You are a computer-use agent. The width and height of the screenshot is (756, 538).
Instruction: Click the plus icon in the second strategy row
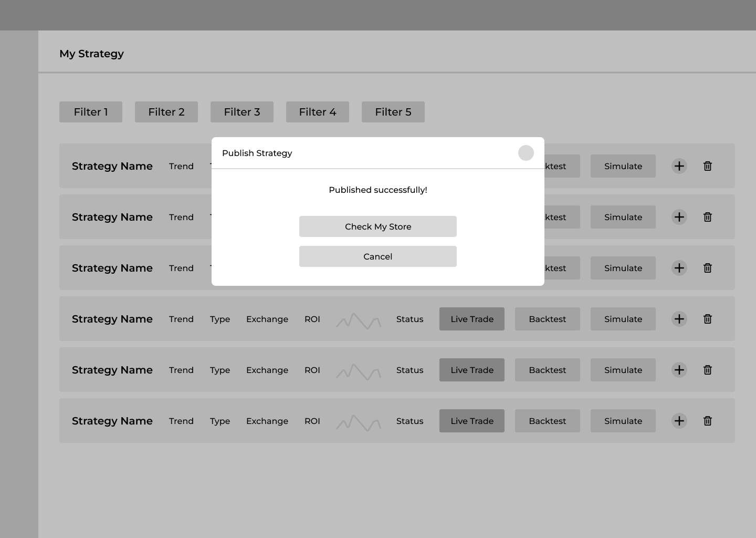tap(679, 217)
